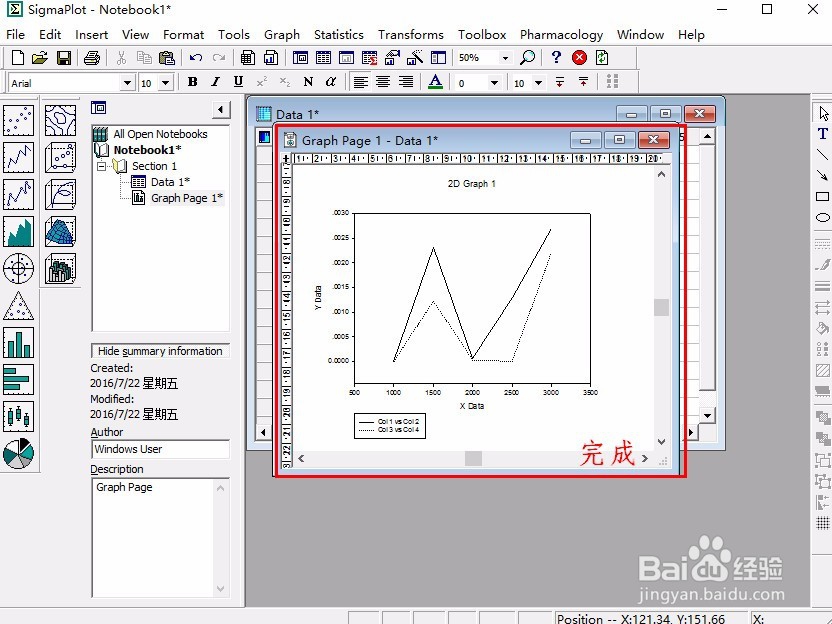Select Data 1* in notebook tree

tap(170, 182)
